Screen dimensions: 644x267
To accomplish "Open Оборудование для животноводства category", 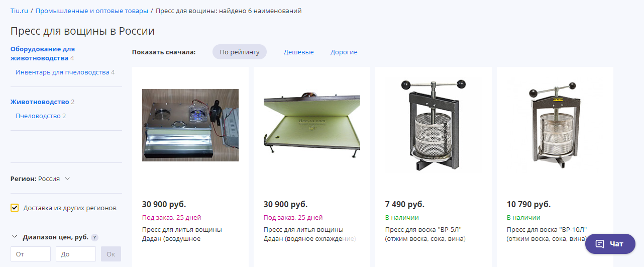I will point(43,53).
